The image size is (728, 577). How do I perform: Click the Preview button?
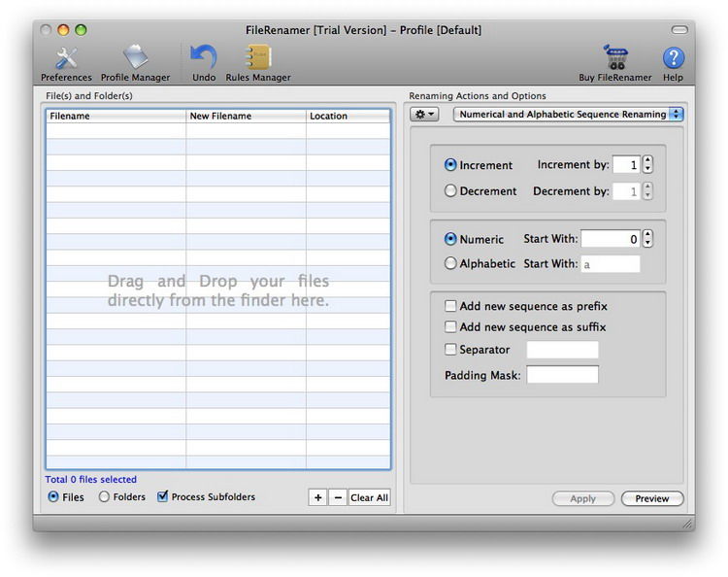click(651, 498)
